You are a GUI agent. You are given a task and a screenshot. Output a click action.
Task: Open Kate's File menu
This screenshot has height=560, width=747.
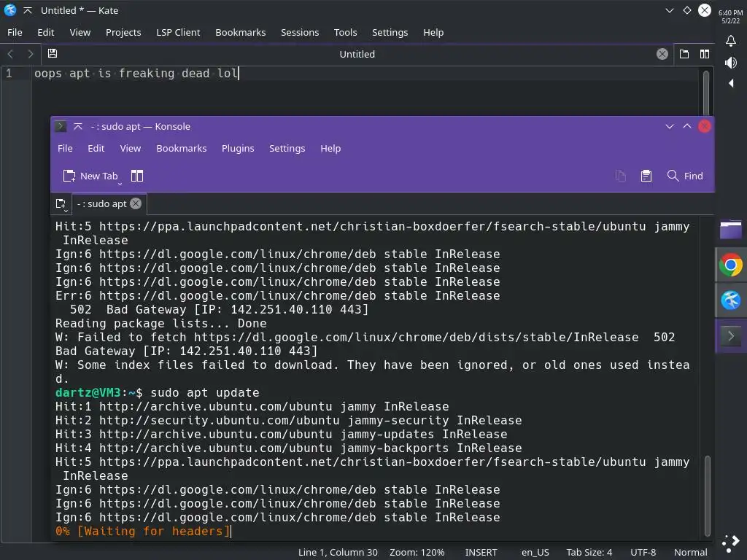[15, 32]
